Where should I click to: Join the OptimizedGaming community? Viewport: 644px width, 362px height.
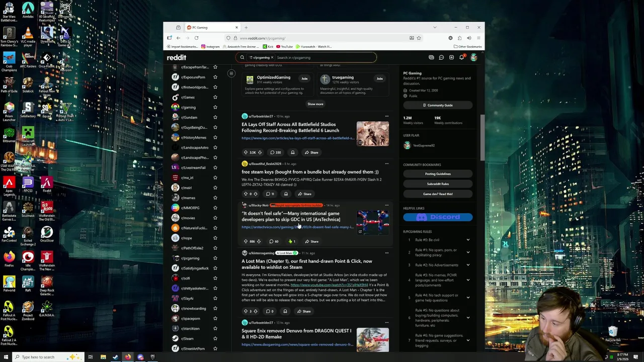point(304,78)
